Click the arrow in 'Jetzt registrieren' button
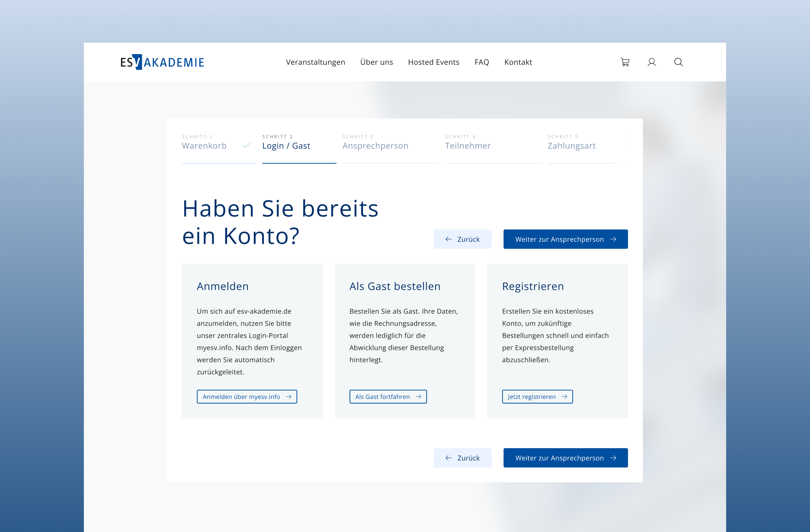The image size is (810, 532). click(565, 396)
